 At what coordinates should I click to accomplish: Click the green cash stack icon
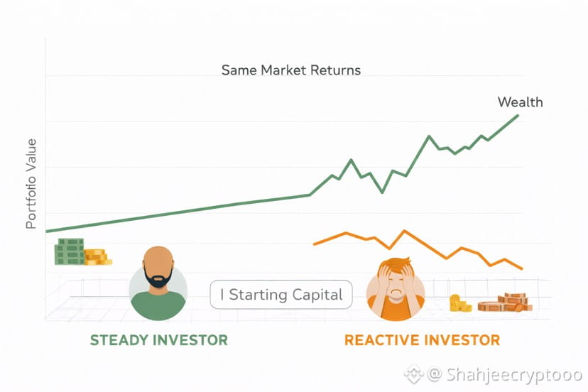70,251
